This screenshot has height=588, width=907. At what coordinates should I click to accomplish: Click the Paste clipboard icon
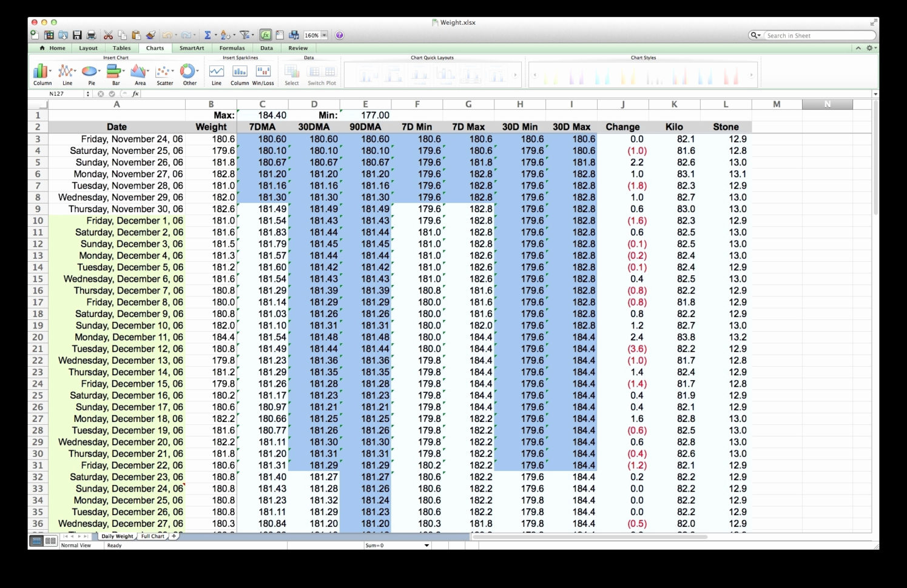point(136,35)
